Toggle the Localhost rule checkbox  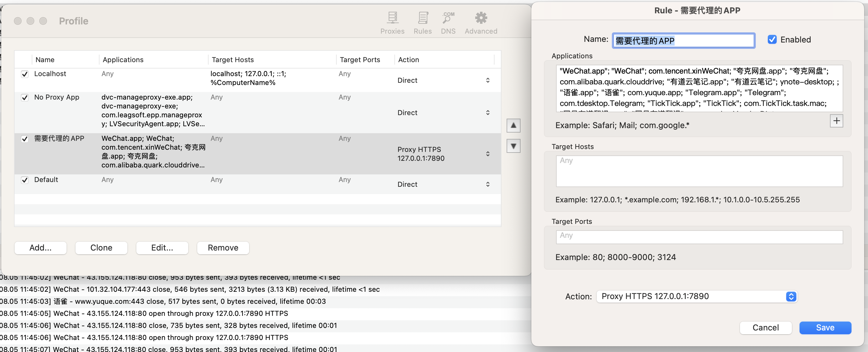click(25, 74)
